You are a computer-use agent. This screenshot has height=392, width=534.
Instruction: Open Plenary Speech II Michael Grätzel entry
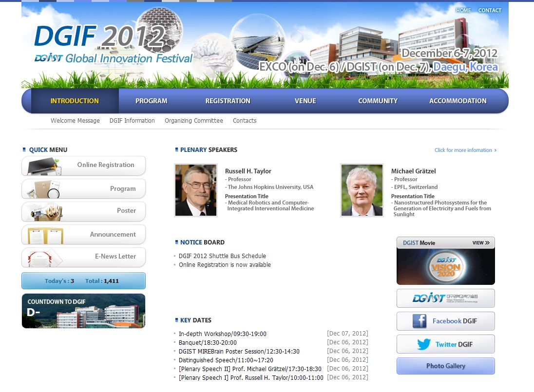(x=250, y=369)
